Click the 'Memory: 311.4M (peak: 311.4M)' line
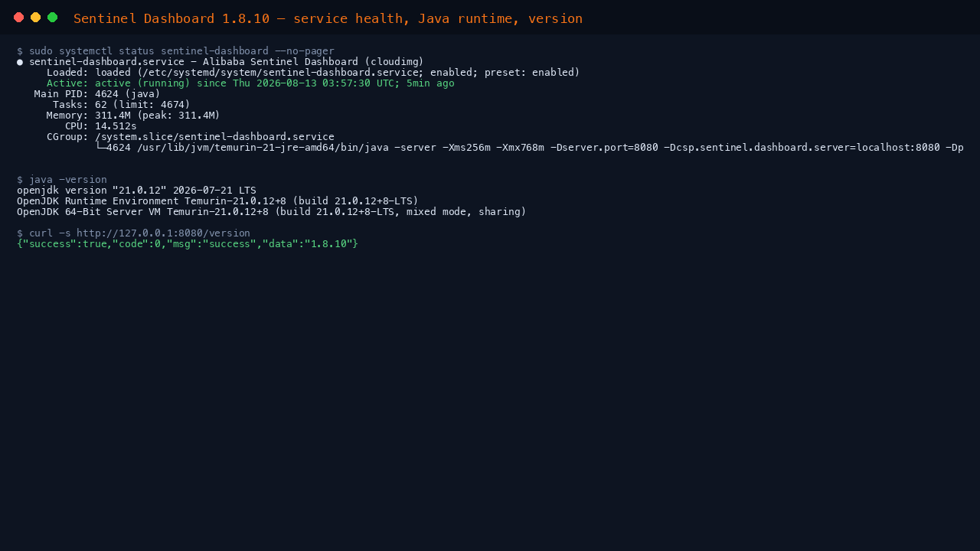This screenshot has width=980, height=551. [x=133, y=116]
